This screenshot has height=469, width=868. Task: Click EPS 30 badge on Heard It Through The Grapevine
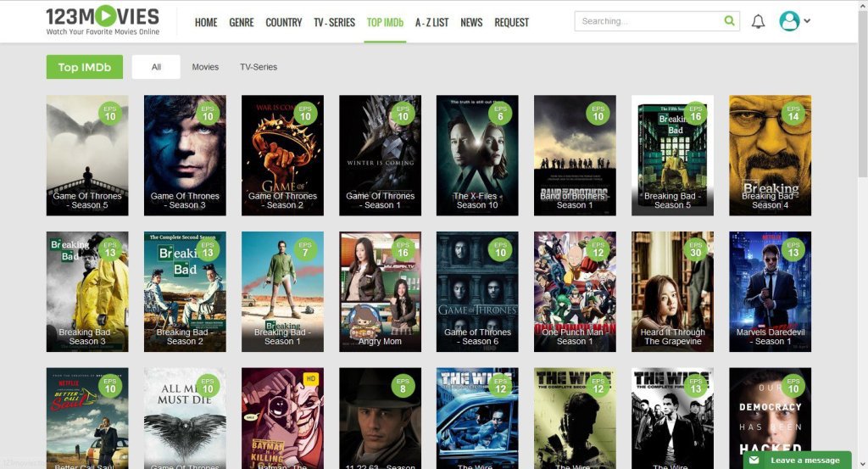695,249
